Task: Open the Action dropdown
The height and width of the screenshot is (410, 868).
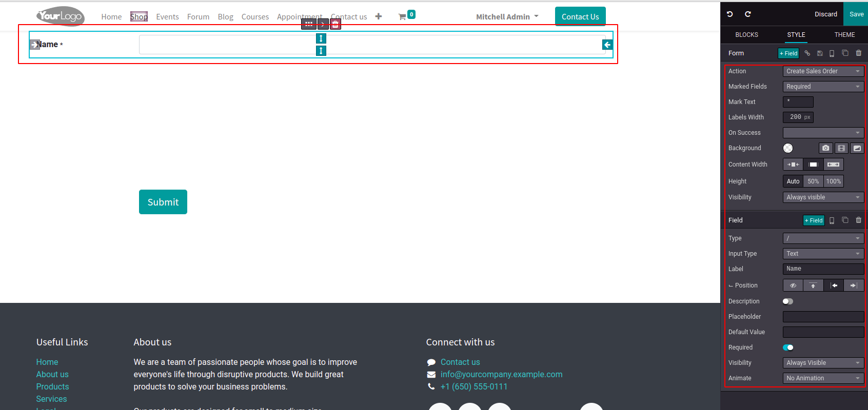Action: coord(823,71)
